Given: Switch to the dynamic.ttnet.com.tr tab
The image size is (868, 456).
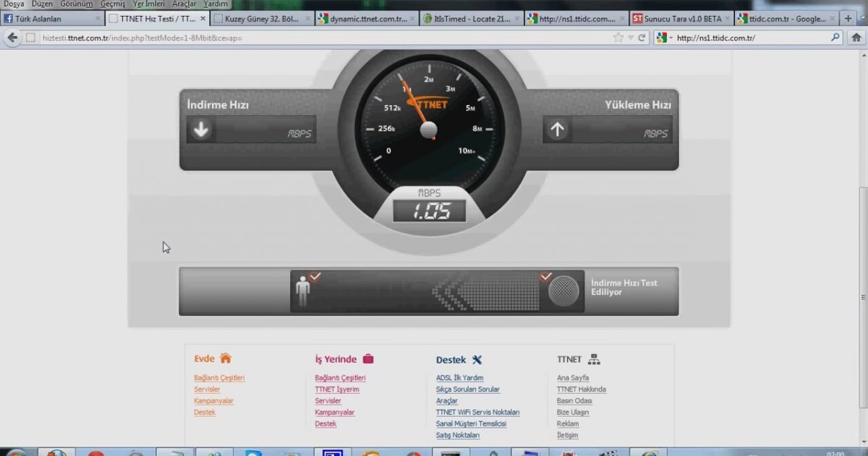Looking at the screenshot, I should [367, 19].
